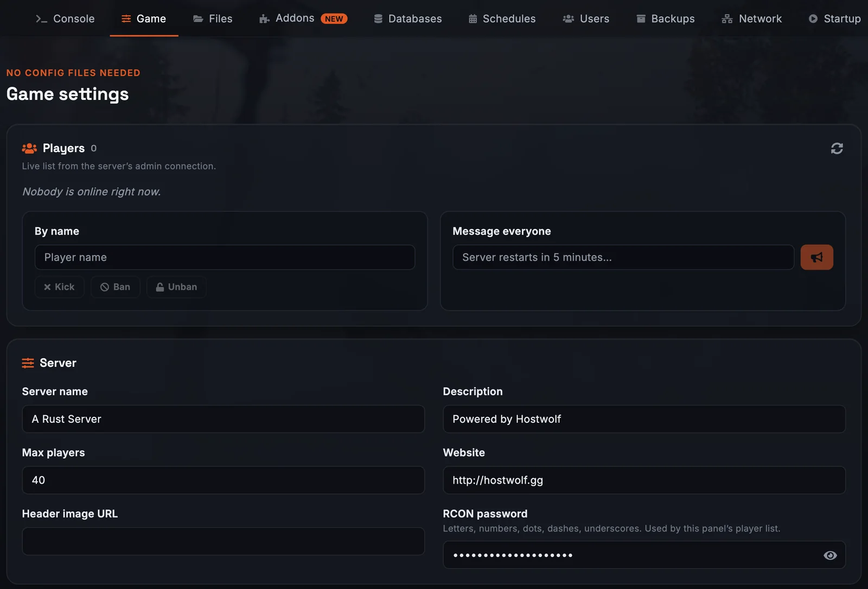The height and width of the screenshot is (589, 868).
Task: Open the Addons tab
Action: (x=303, y=18)
